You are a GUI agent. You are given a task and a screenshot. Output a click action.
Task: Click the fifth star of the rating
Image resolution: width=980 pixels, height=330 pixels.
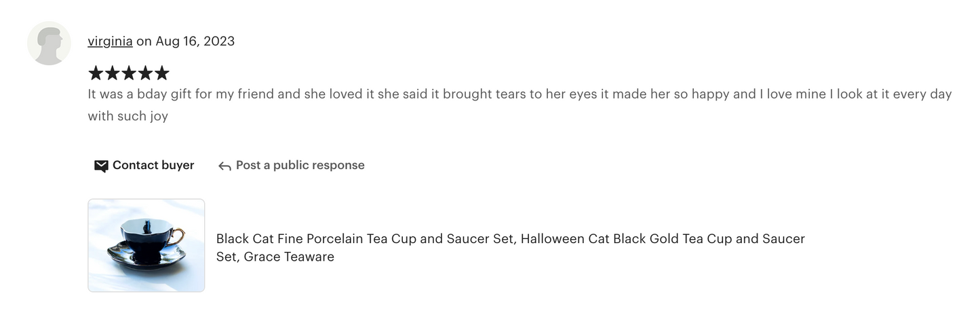(161, 73)
